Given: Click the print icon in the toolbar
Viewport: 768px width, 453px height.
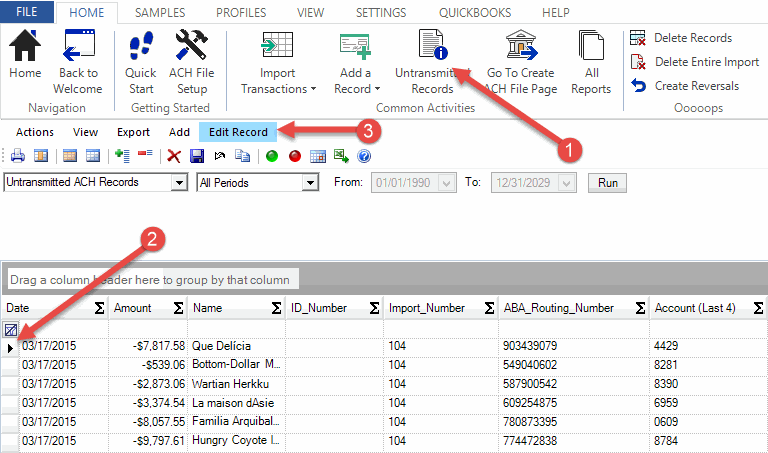Looking at the screenshot, I should pos(17,156).
